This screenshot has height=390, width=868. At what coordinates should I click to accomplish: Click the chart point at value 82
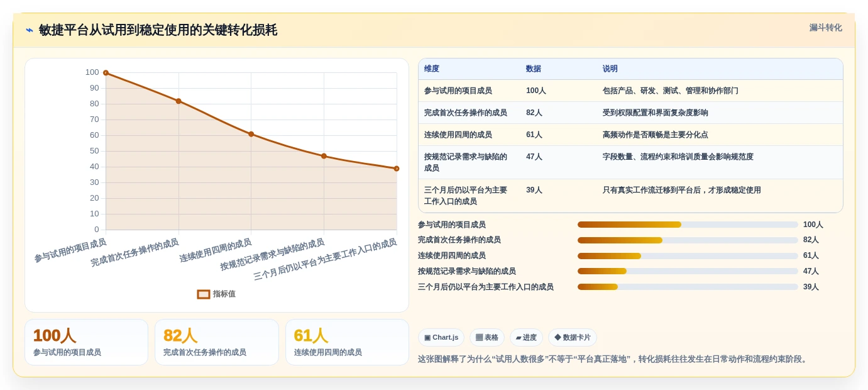(179, 101)
